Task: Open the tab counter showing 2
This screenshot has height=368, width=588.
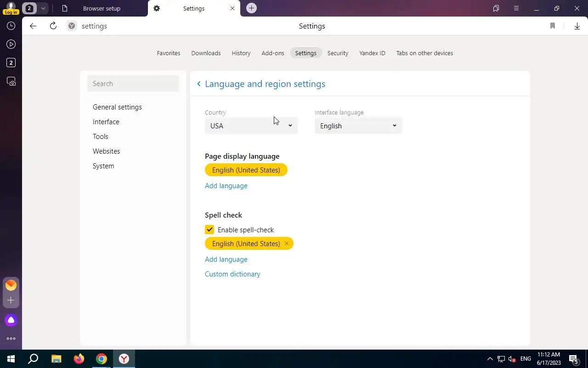Action: click(x=29, y=8)
